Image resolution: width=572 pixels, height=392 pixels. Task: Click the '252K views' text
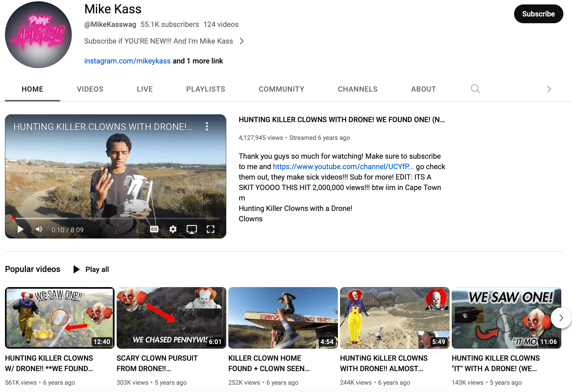pos(244,382)
